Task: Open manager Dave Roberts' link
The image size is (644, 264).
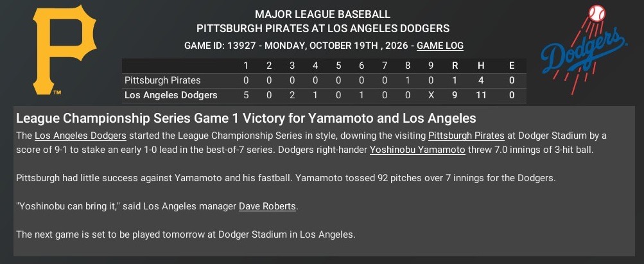Action: [268, 206]
